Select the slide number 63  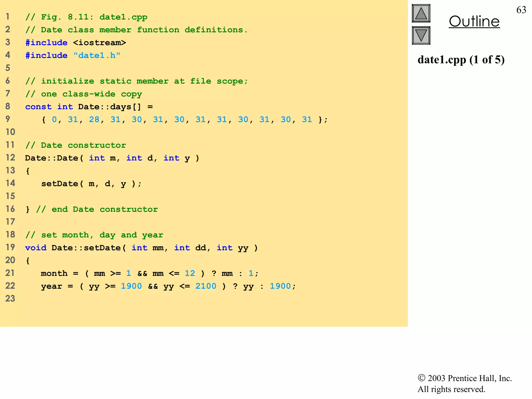(521, 10)
